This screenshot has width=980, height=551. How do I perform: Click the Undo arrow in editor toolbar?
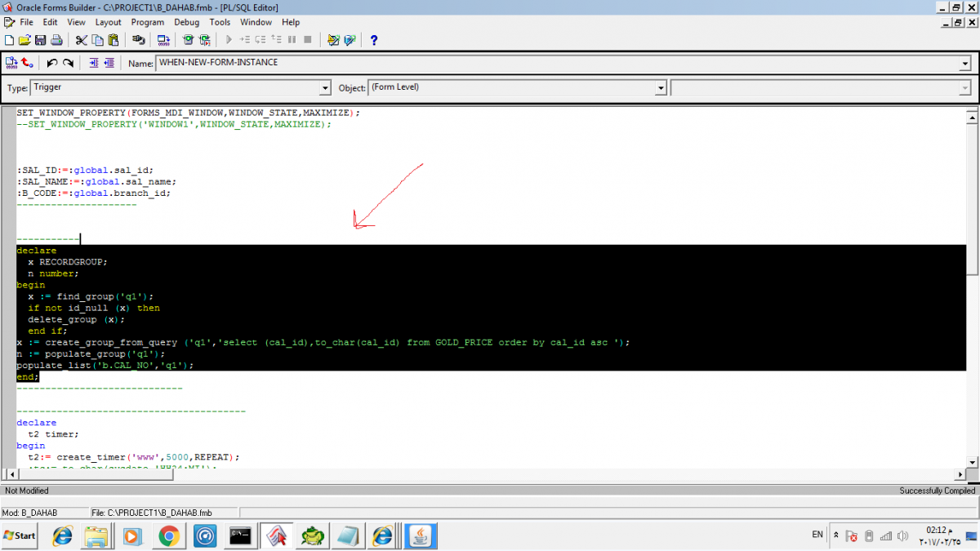click(x=52, y=63)
